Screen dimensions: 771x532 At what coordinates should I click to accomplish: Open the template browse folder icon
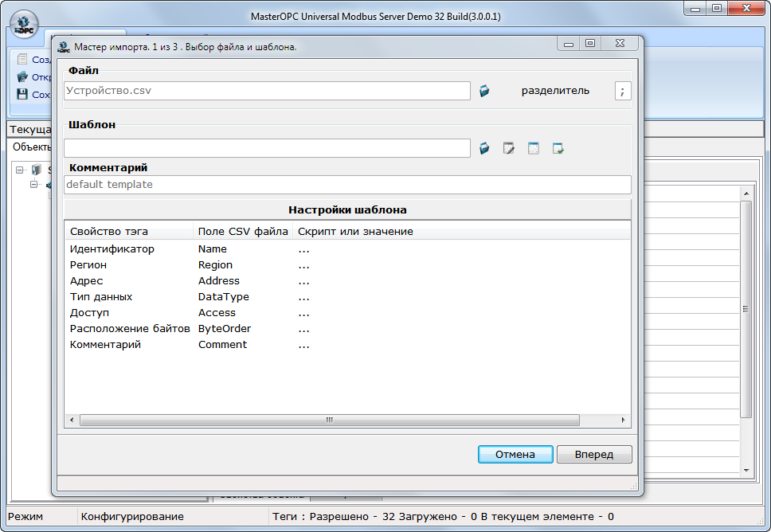click(484, 148)
